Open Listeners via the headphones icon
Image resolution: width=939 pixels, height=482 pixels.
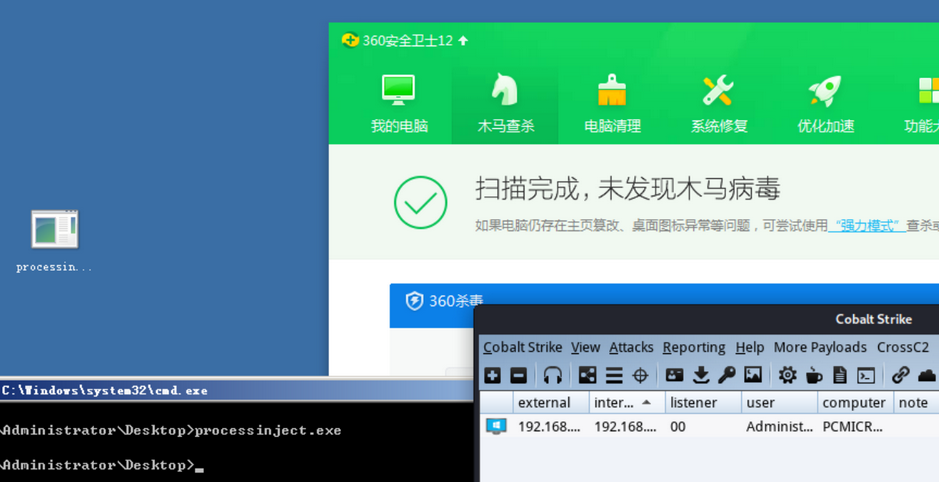(x=552, y=375)
